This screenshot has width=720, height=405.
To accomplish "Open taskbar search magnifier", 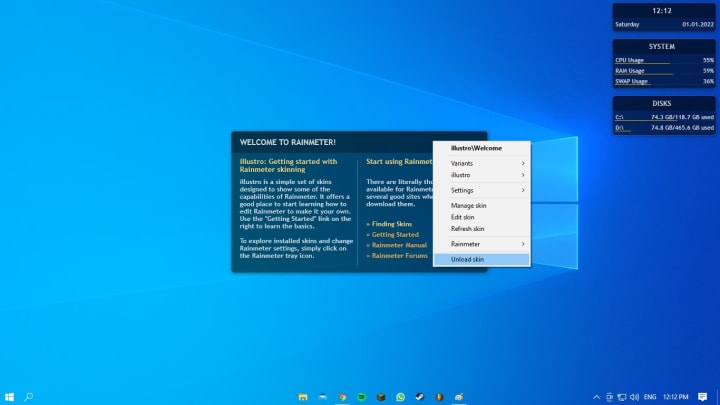I will (x=28, y=397).
